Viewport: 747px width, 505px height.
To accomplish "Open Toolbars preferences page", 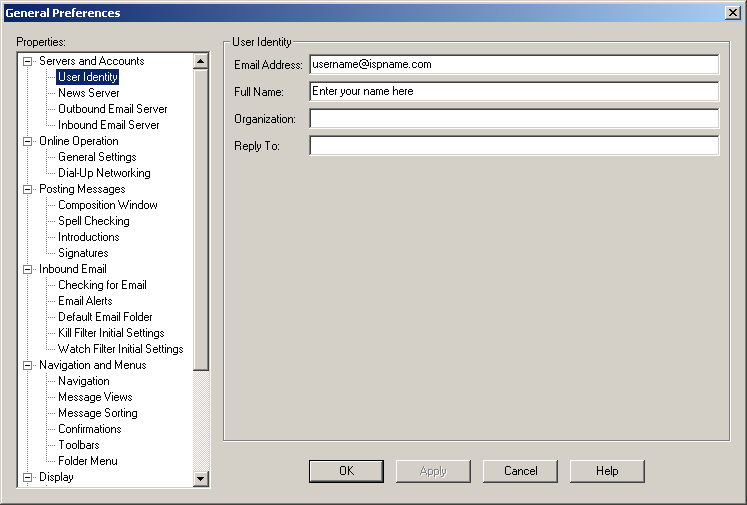I will coord(78,445).
